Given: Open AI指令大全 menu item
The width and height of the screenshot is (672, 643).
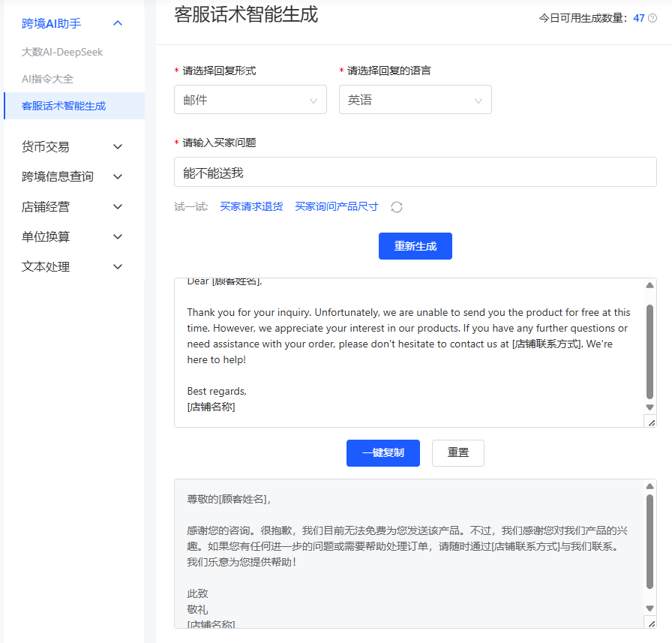Looking at the screenshot, I should (x=47, y=79).
